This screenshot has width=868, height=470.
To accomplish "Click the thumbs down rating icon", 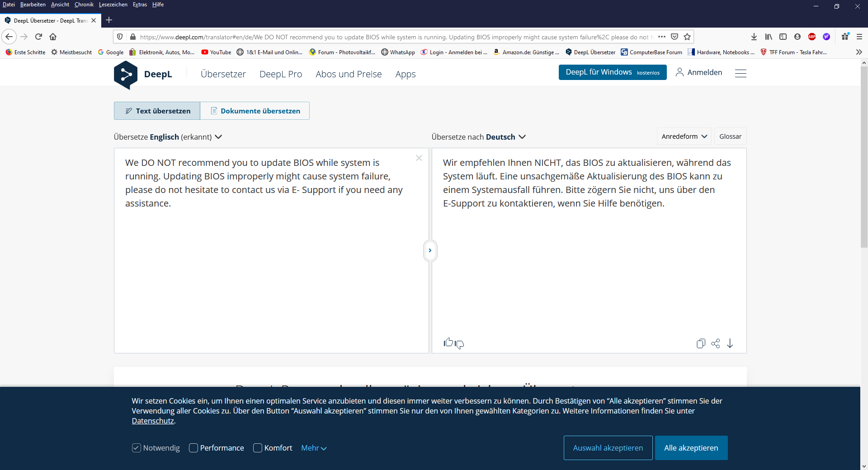I will (459, 345).
